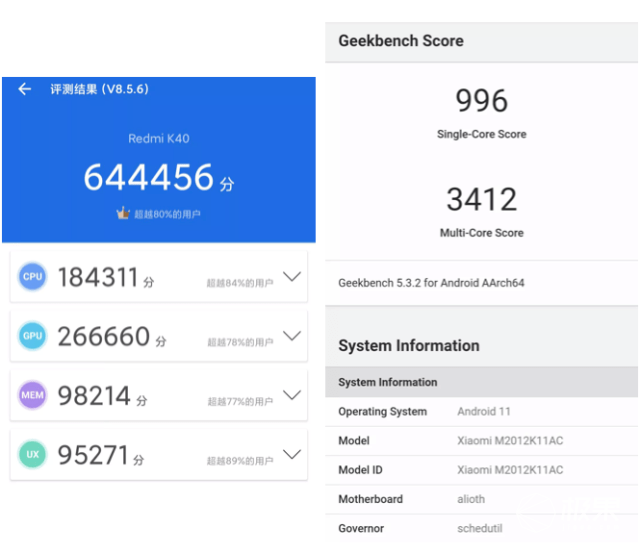Viewport: 640px width, 553px height.
Task: Click the 超越84%的用户 CPU percentile text
Action: [x=240, y=283]
